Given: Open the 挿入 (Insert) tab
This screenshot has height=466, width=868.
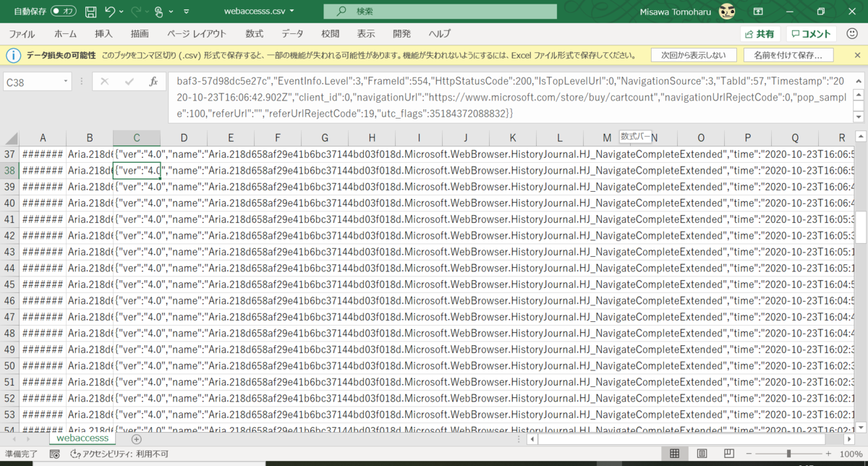Looking at the screenshot, I should [103, 34].
